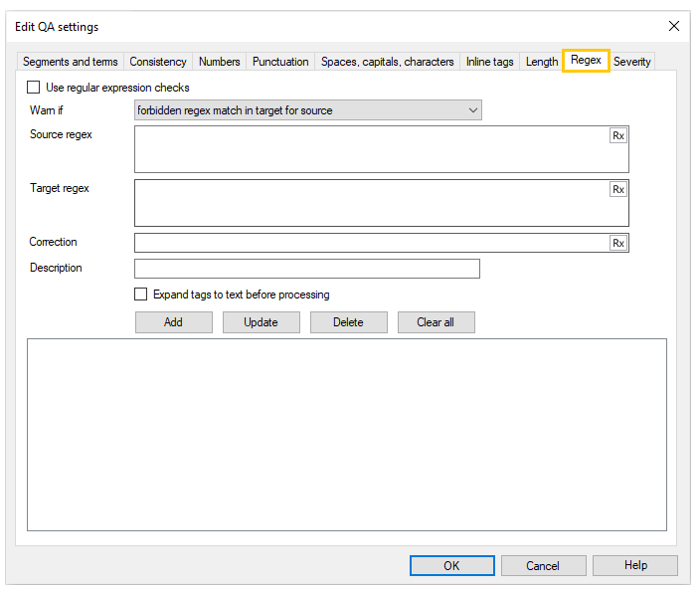The height and width of the screenshot is (592, 700).
Task: Focus the Source regex text box
Action: (x=370, y=149)
